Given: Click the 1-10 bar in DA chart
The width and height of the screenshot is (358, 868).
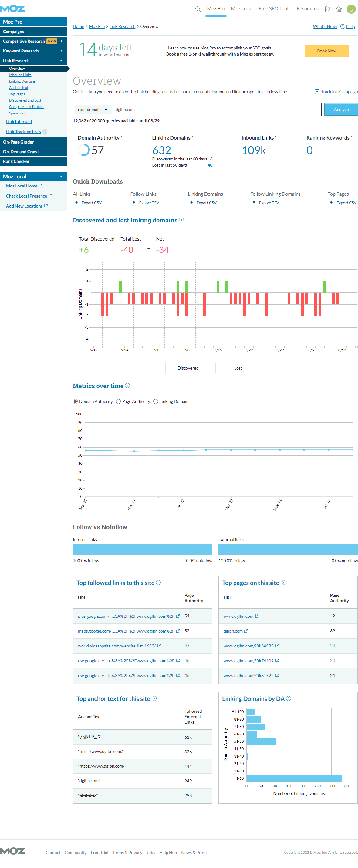Looking at the screenshot, I should click(x=294, y=778).
